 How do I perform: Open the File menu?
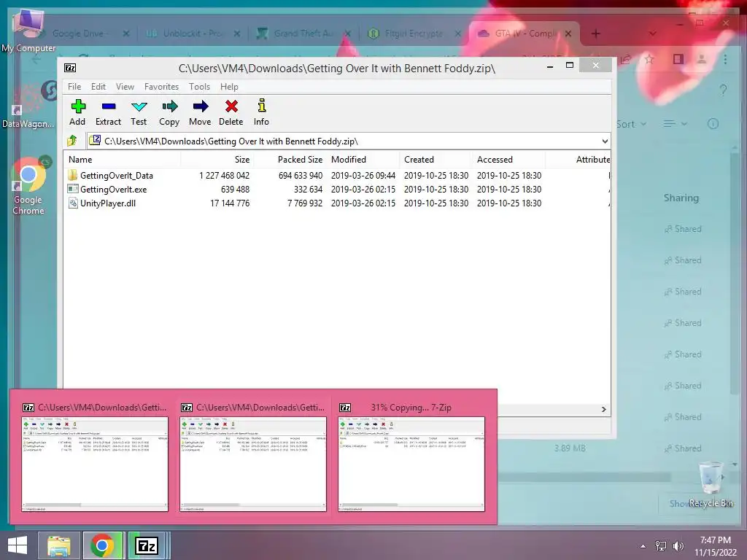(74, 87)
